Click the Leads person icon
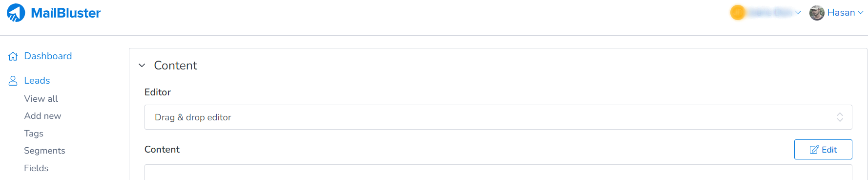The width and height of the screenshot is (868, 180). tap(13, 81)
